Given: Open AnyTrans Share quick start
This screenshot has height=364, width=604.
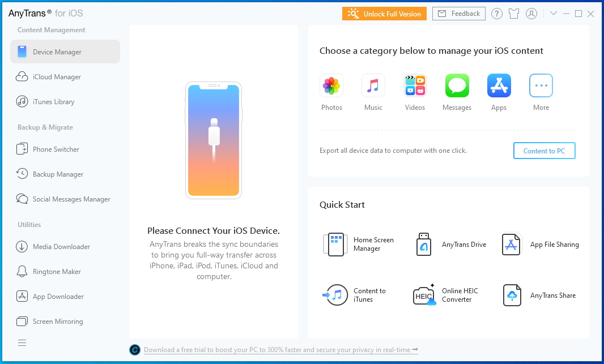Looking at the screenshot, I should point(539,295).
